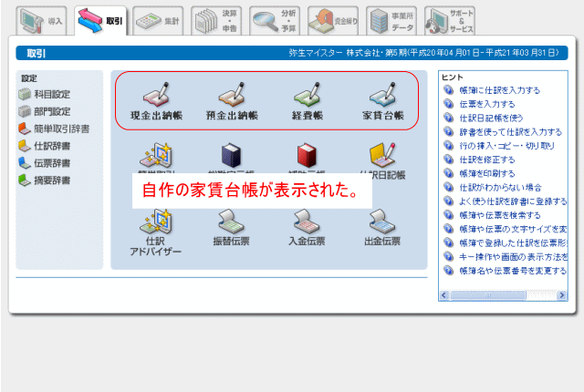
Task: Open hint キー操作や画面の表示方法
Action: (513, 257)
